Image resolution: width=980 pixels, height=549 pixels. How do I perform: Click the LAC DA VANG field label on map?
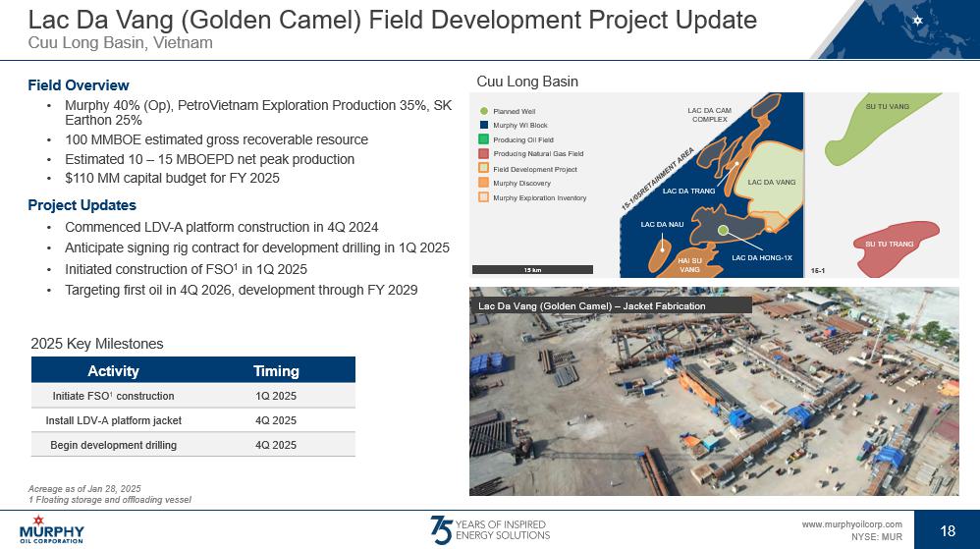point(771,182)
